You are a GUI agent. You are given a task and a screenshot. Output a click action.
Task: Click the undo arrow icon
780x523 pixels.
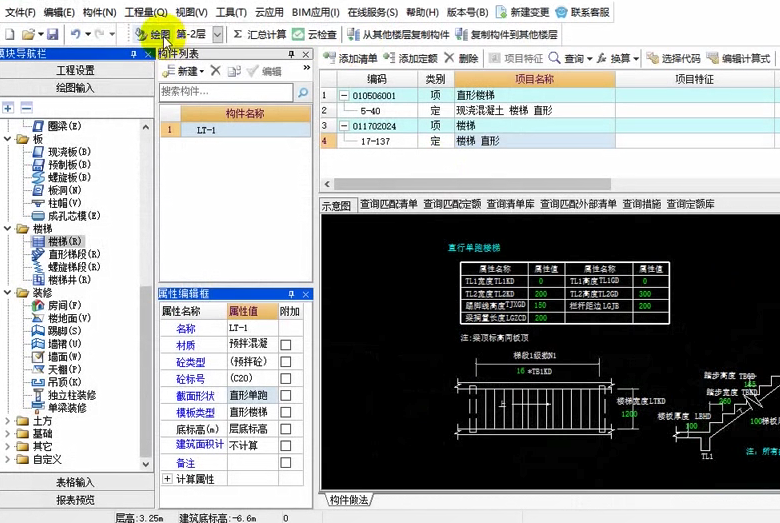point(76,34)
